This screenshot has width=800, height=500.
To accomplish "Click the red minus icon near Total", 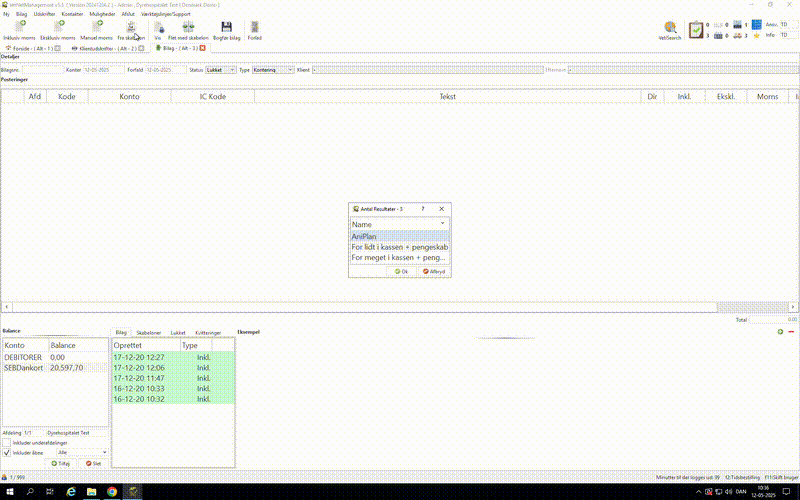I will [791, 332].
